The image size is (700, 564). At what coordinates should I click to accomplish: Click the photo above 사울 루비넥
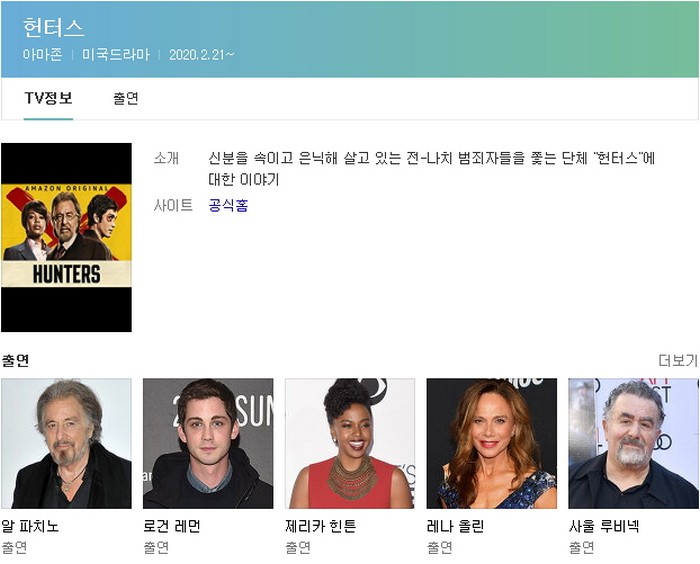tap(633, 443)
